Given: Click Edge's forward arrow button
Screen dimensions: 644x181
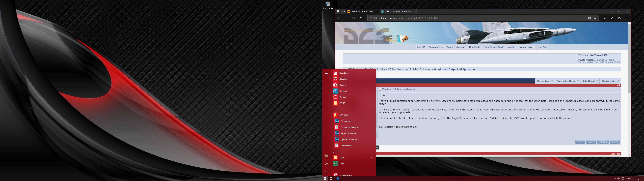Looking at the screenshot, I should coord(346,18).
